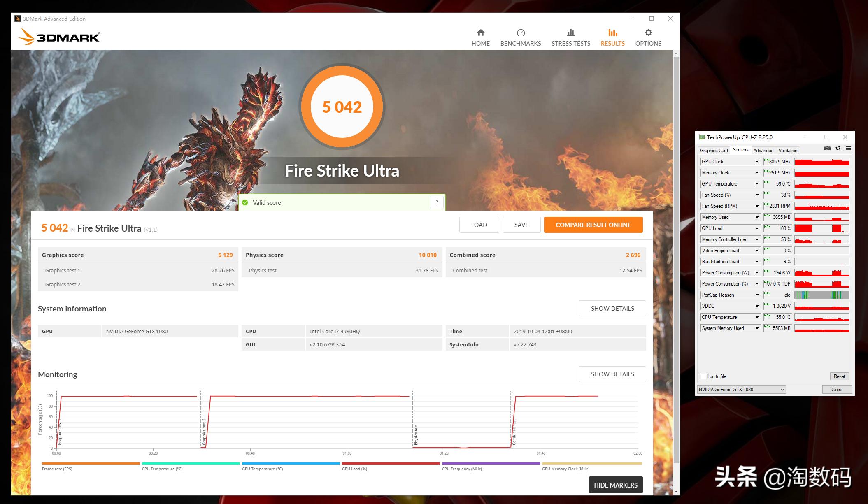Click the Valid score help question mark
The image size is (868, 504).
[437, 202]
